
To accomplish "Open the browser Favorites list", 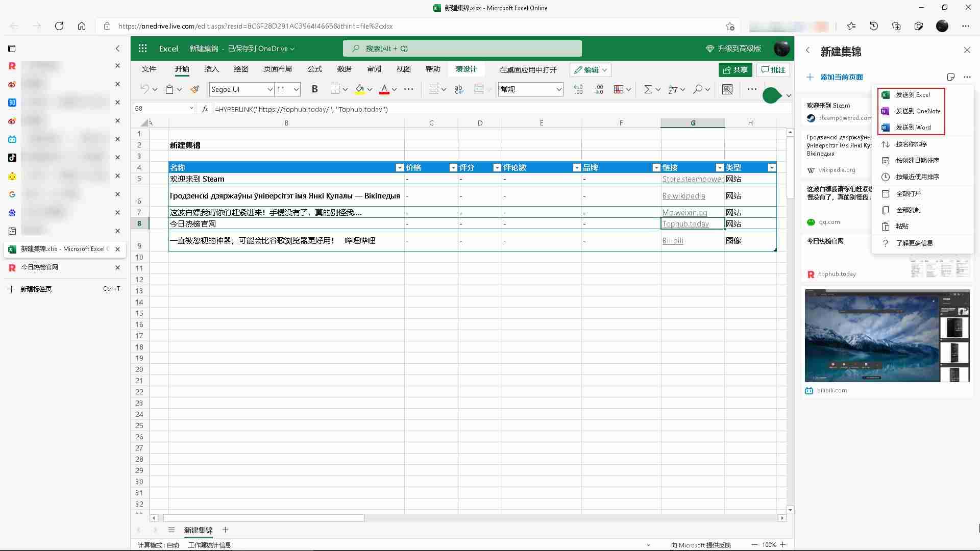I will tap(851, 26).
